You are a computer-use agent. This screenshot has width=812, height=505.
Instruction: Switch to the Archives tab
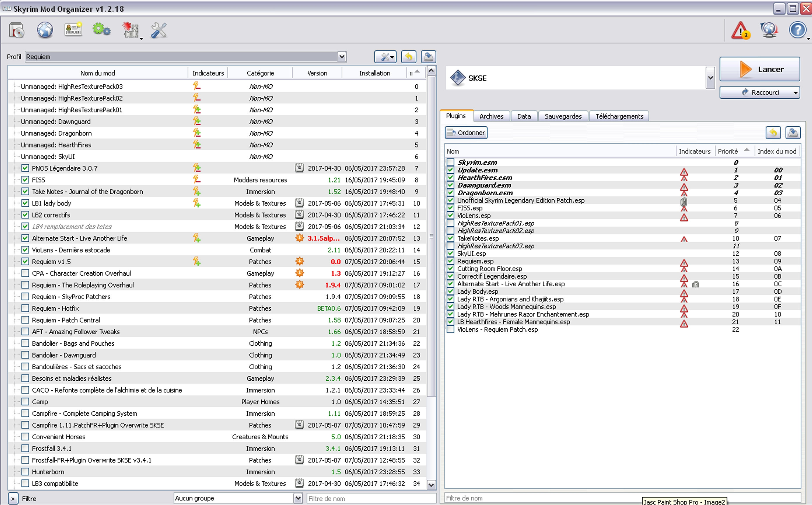[x=491, y=116]
